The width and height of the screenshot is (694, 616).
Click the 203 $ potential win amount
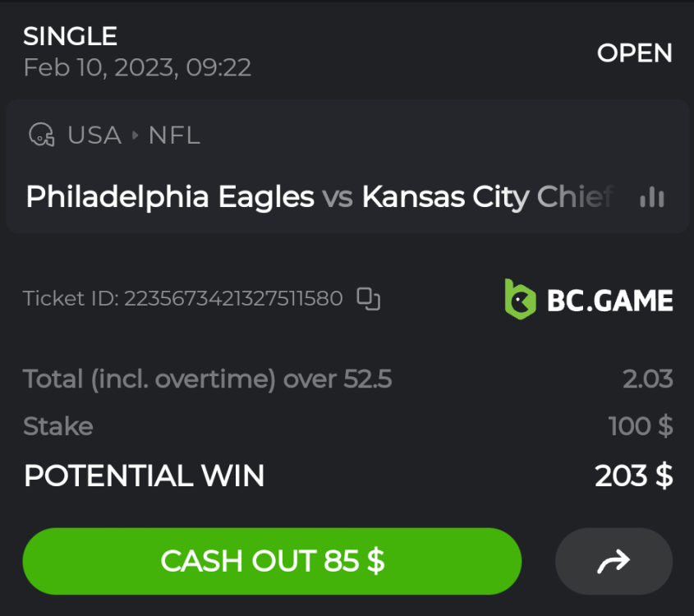pyautogui.click(x=634, y=476)
